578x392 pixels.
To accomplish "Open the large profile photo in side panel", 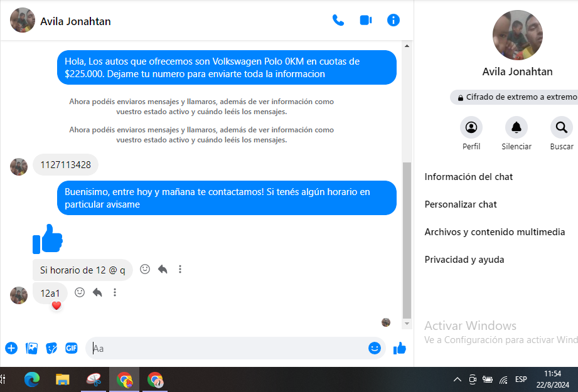I will click(518, 35).
